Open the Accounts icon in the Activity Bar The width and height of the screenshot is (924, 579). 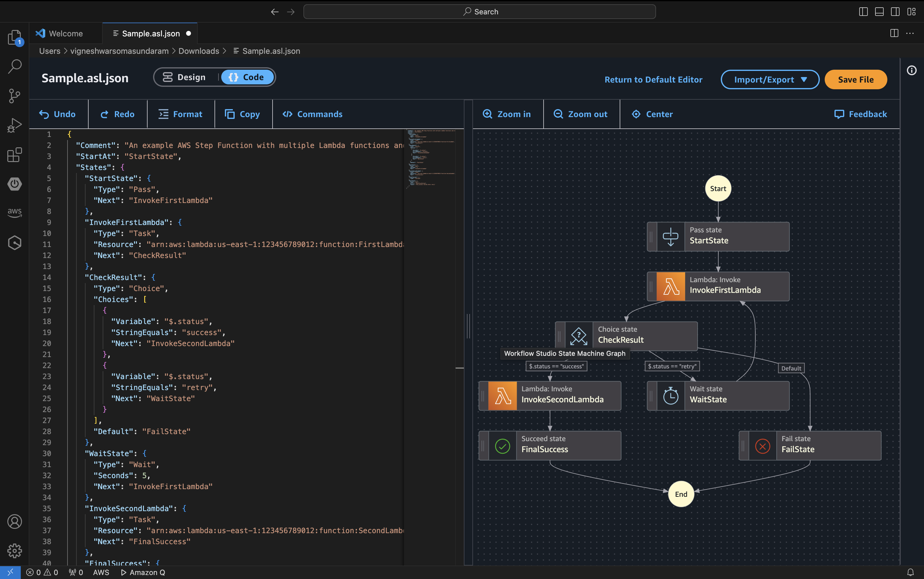tap(14, 522)
